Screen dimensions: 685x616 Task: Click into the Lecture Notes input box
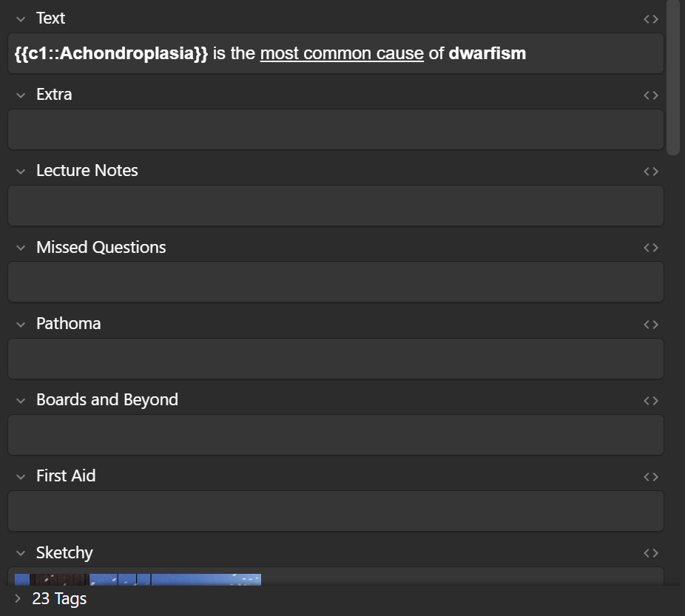point(335,206)
